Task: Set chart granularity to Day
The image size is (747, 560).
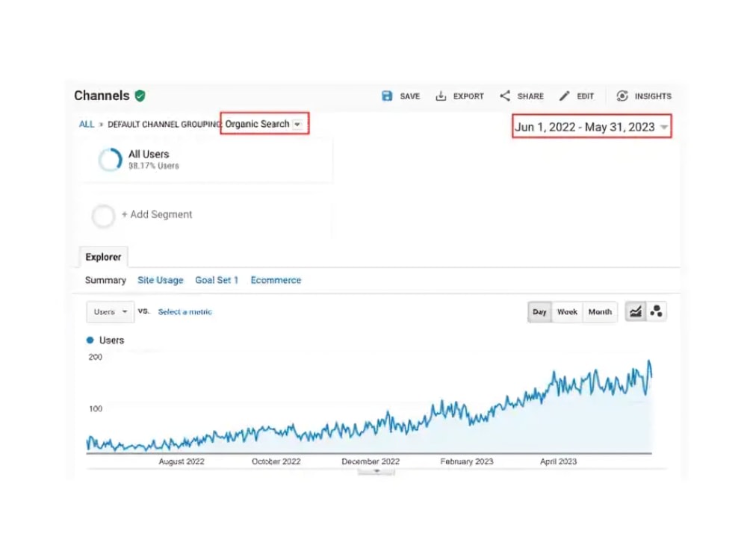Action: (540, 312)
